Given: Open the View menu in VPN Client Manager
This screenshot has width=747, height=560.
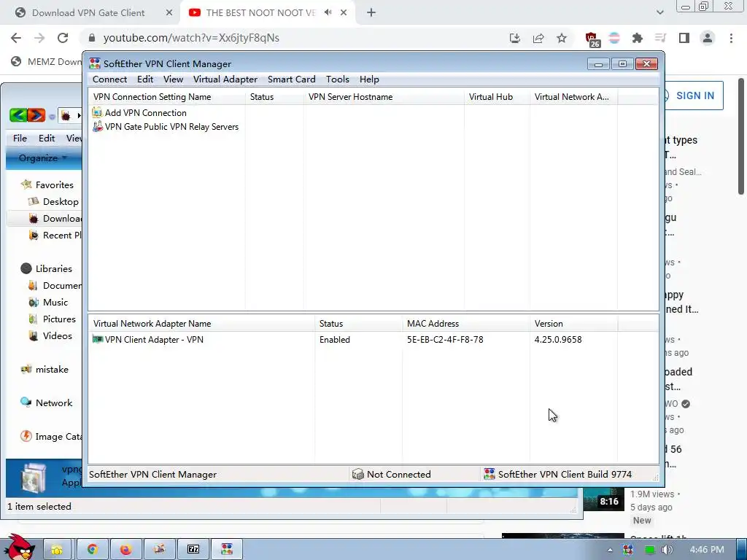Looking at the screenshot, I should click(x=174, y=79).
